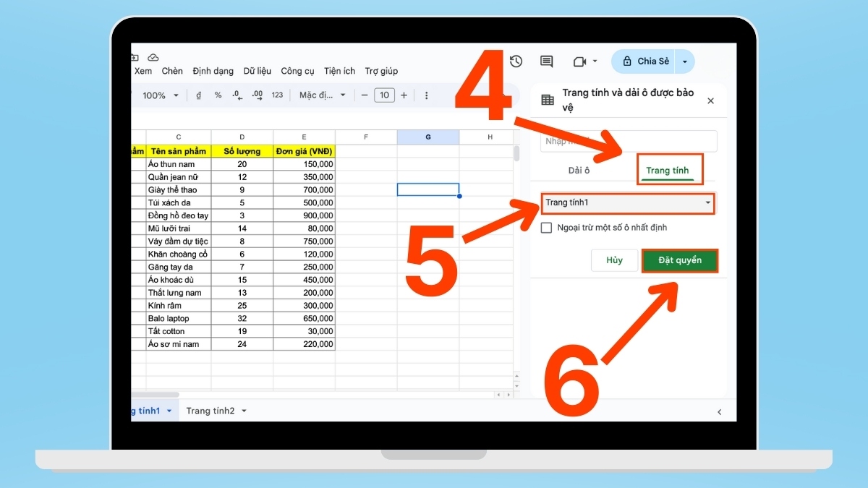Open the font 'Mặc đị...' dropdown
Screen dimensions: 868x488
[x=323, y=95]
